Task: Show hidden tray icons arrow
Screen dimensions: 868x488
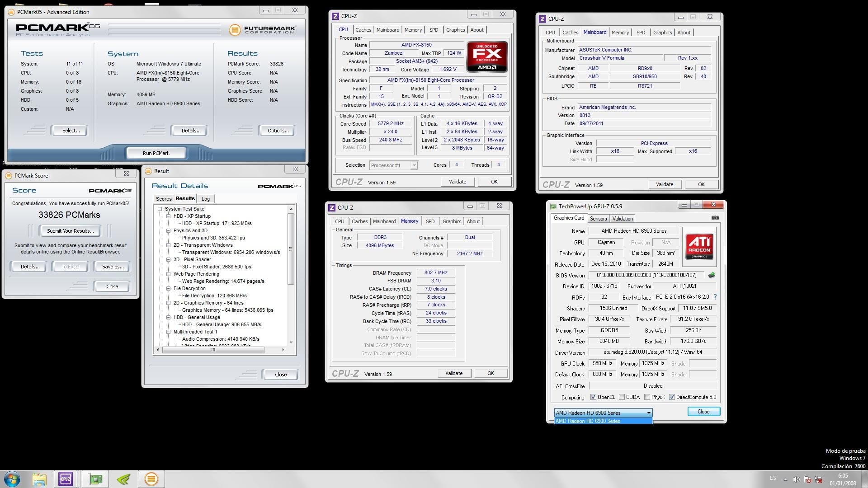Action: pos(785,479)
